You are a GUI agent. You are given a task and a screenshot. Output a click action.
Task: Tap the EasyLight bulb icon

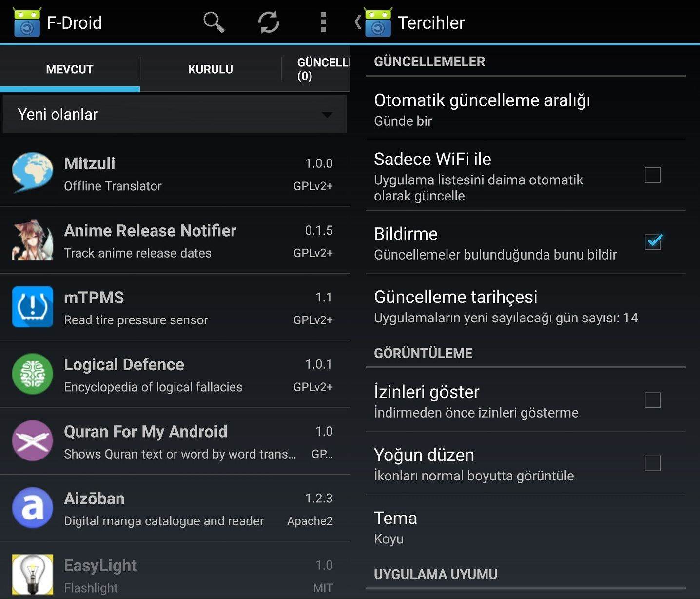pos(33,575)
